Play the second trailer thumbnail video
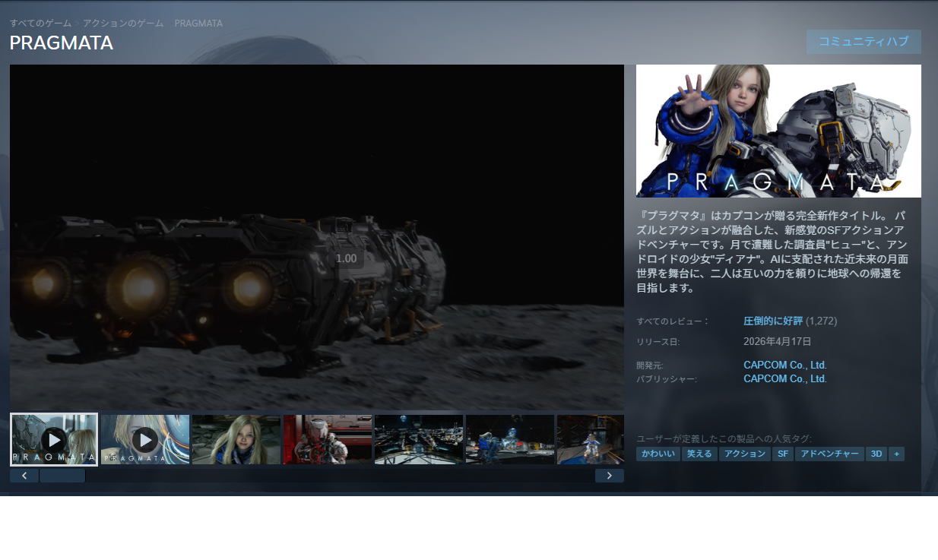Image resolution: width=938 pixels, height=560 pixels. [144, 439]
